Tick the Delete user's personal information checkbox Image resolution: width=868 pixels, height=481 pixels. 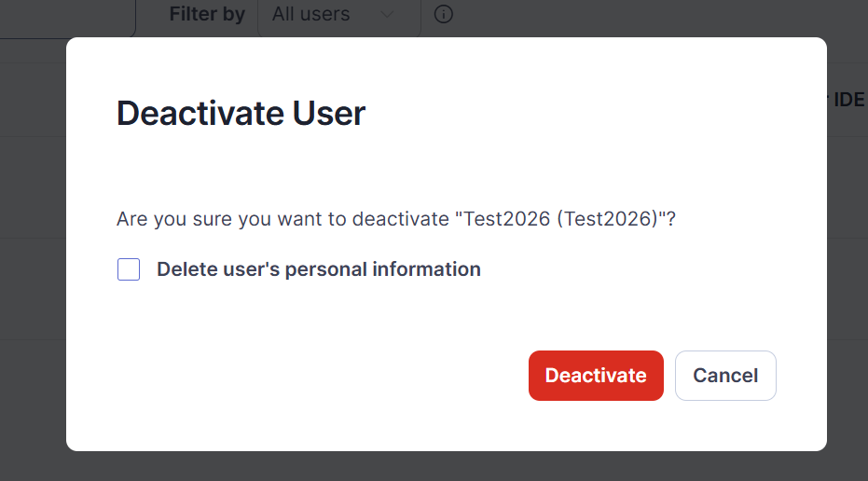129,269
